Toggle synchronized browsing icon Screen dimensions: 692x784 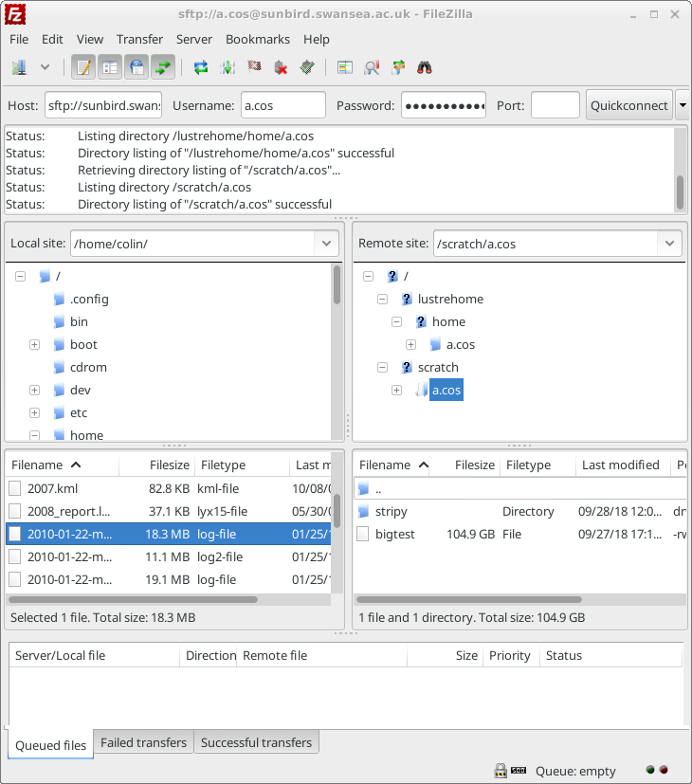[398, 67]
